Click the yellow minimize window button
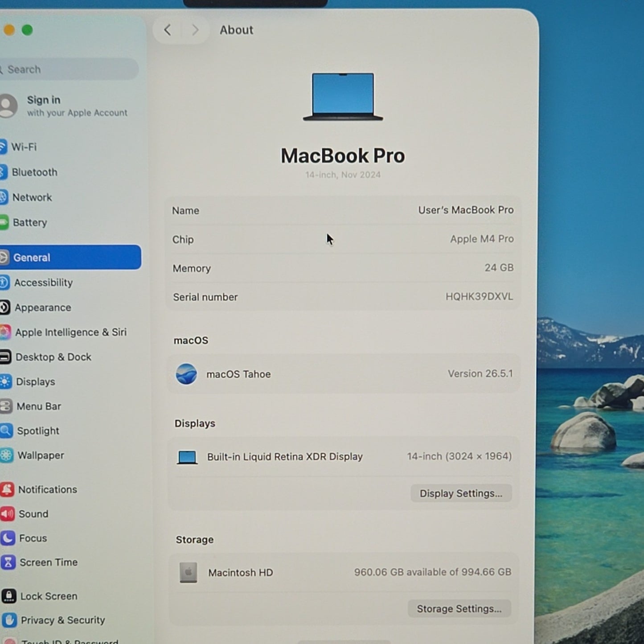Viewport: 644px width, 644px height. [x=9, y=30]
